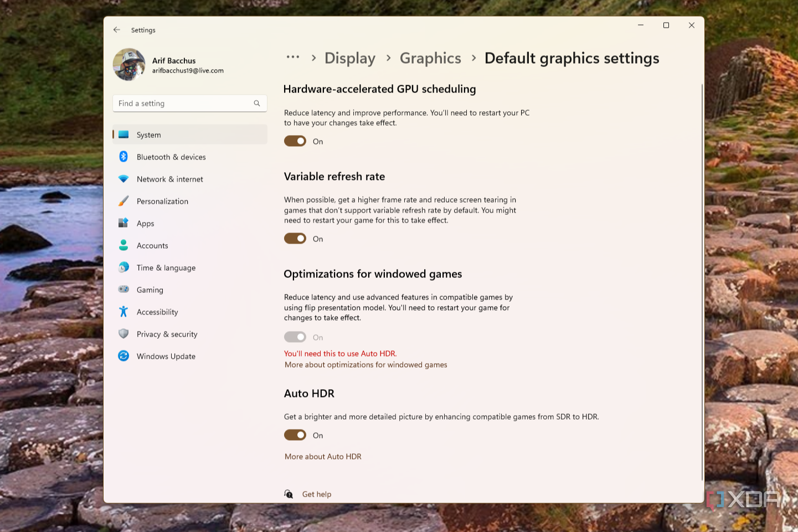Select the Personalization brush icon
798x532 pixels.
coord(123,201)
